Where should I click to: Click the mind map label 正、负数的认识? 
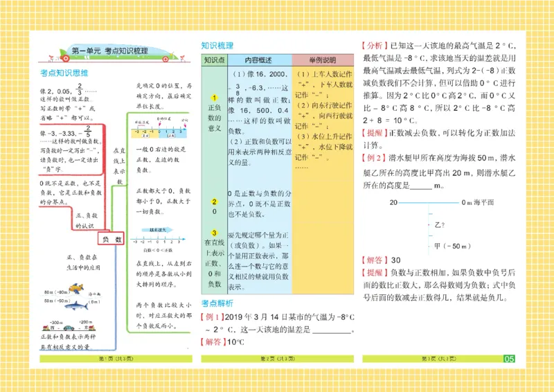(86, 220)
